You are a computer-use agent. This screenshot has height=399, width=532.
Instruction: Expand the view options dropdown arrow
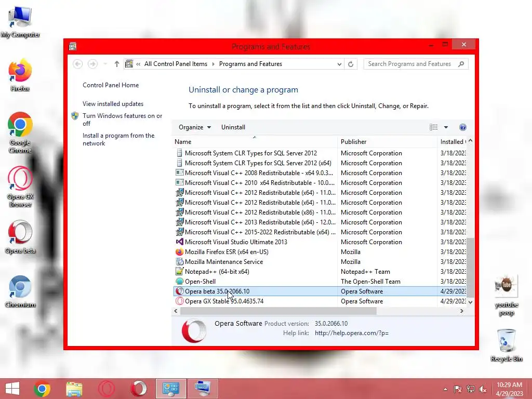pyautogui.click(x=446, y=127)
